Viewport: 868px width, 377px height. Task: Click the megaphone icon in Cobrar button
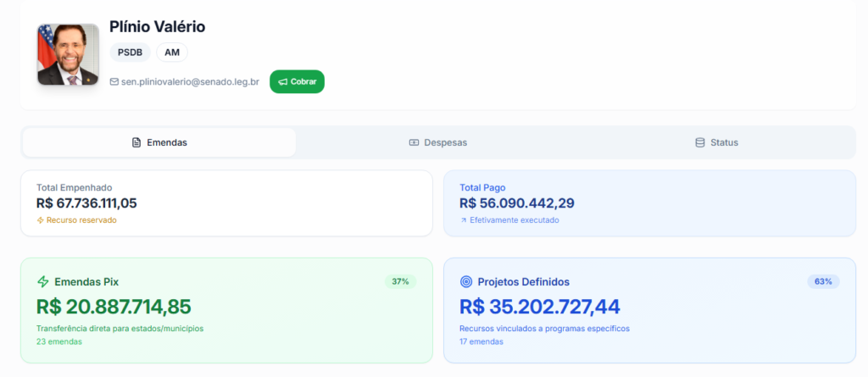[x=282, y=82]
